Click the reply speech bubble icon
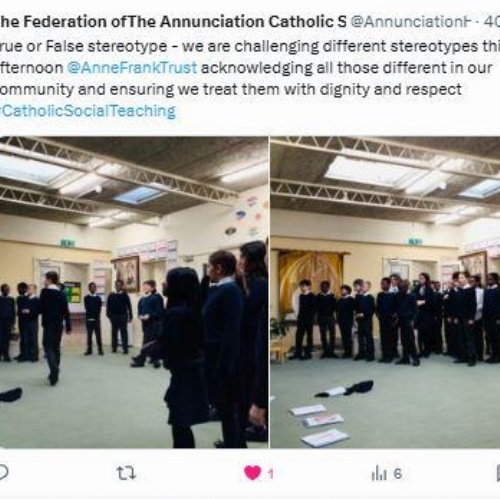The height and width of the screenshot is (499, 500). point(3,473)
